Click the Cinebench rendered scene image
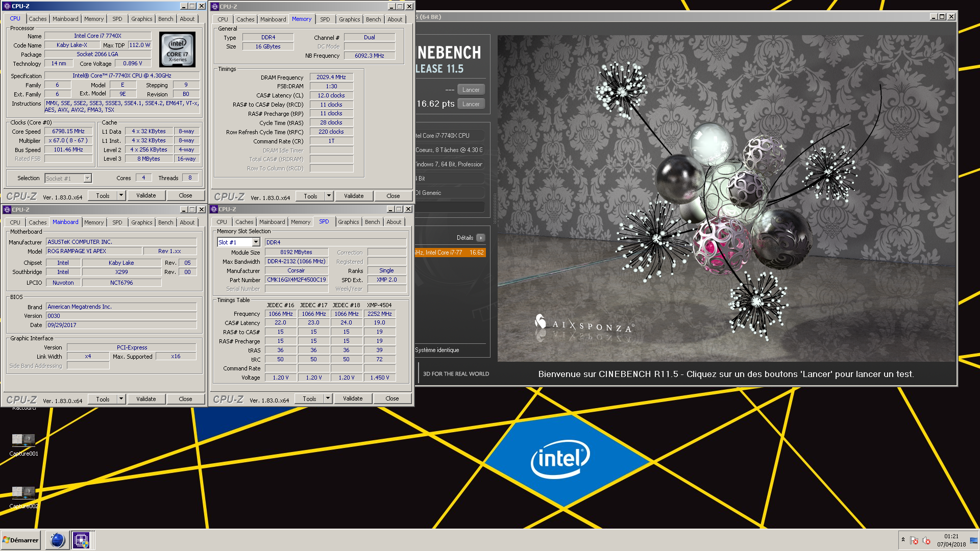 pyautogui.click(x=726, y=198)
